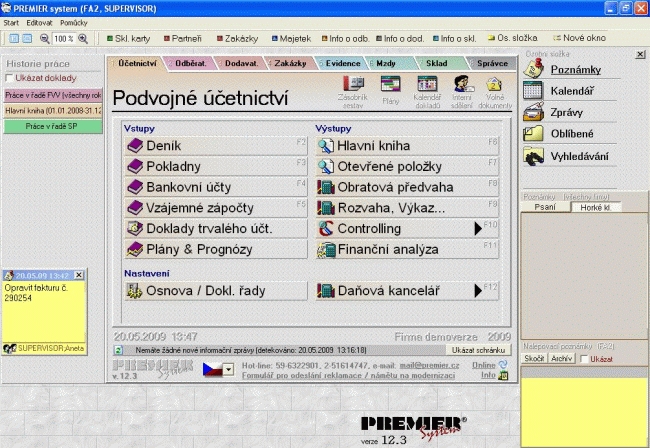Viewport: 650px width, 448px height.
Task: Open mail@premier.cz email link
Action: point(429,366)
